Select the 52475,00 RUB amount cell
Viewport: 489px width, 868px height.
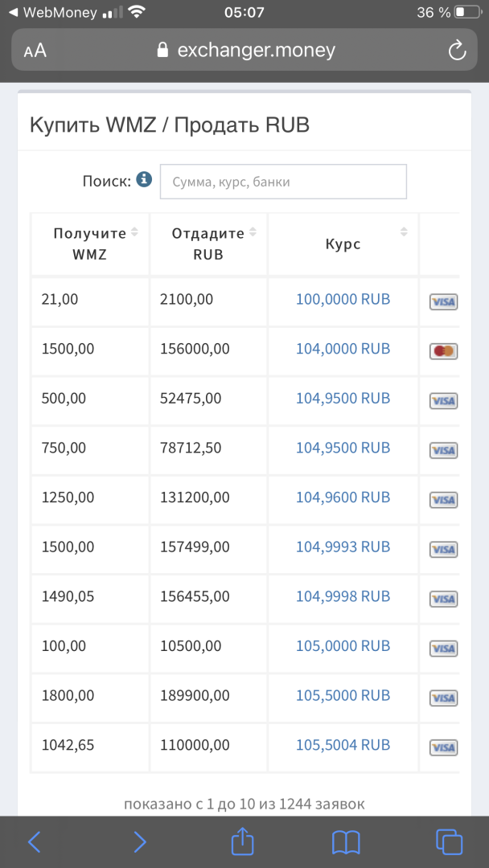pyautogui.click(x=209, y=400)
